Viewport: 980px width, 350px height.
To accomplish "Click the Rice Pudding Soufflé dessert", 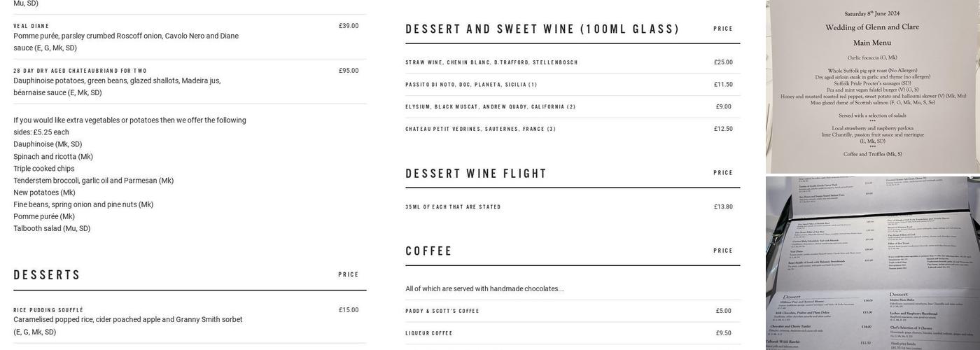I will coord(48,310).
